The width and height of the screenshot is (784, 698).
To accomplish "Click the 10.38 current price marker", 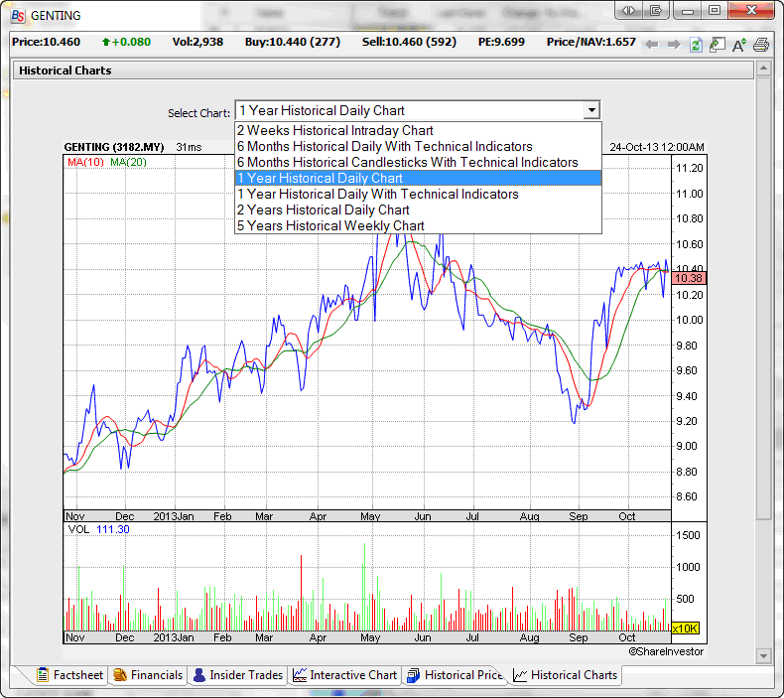I will point(689,278).
